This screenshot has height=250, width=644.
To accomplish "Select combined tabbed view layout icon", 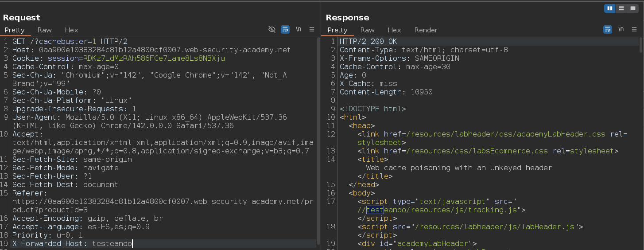I will pyautogui.click(x=634, y=8).
